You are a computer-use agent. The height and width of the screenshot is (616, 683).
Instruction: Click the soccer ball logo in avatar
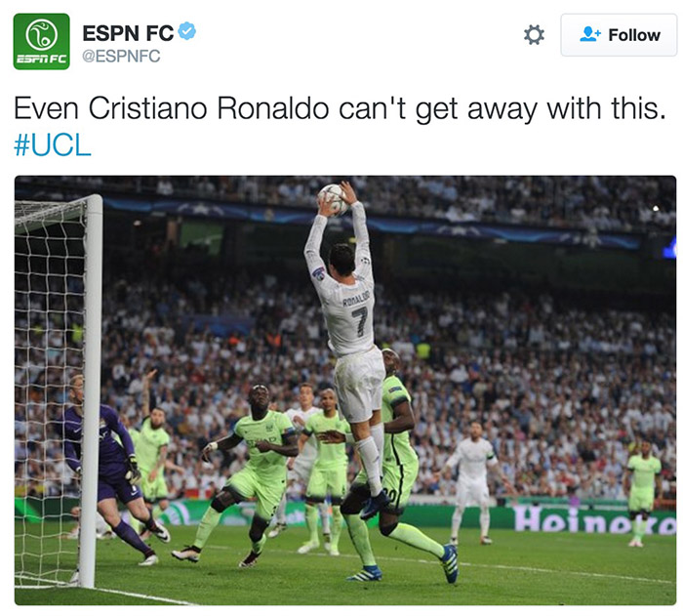(41, 34)
